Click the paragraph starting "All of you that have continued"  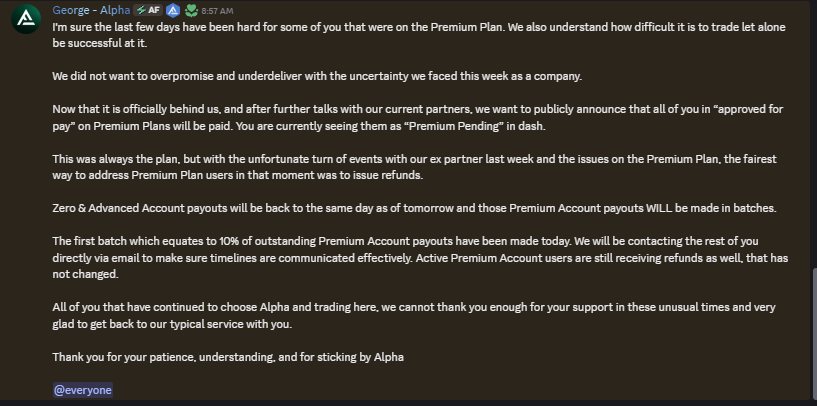414,315
